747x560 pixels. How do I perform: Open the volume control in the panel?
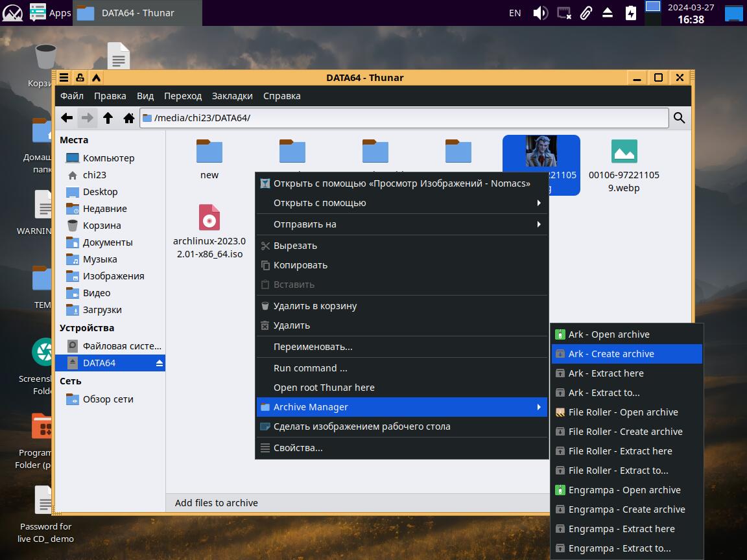tap(539, 13)
